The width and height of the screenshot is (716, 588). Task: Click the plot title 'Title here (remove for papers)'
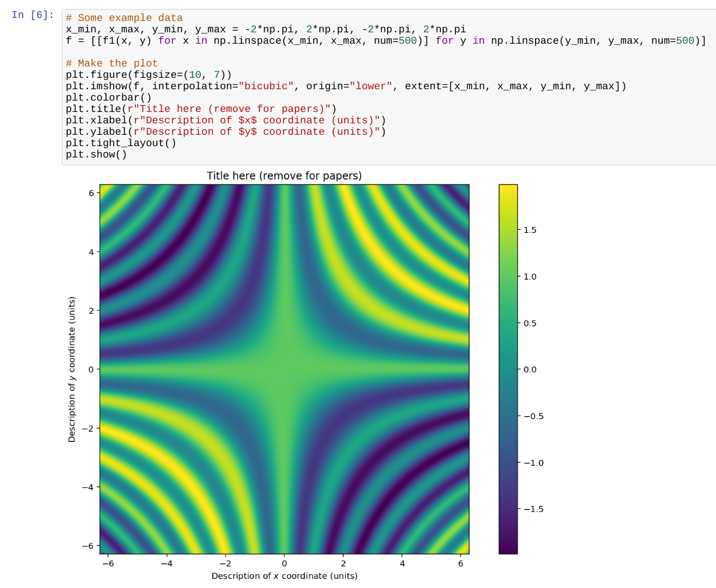pyautogui.click(x=284, y=175)
